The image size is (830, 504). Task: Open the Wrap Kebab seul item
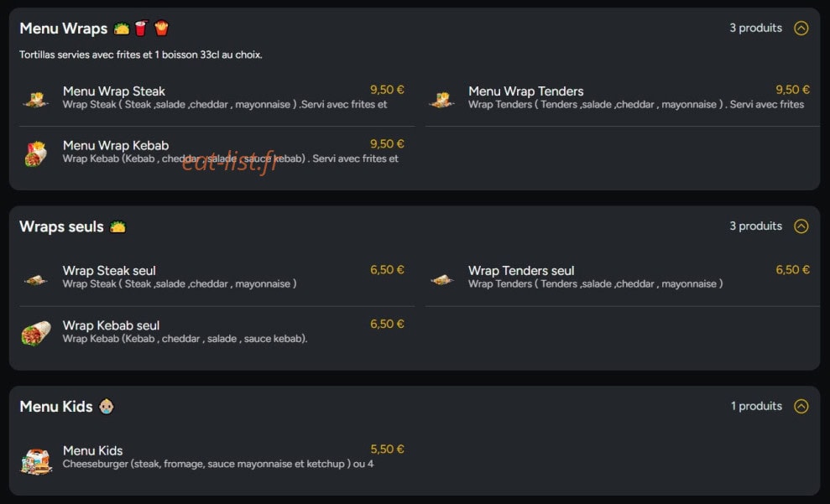tap(217, 332)
